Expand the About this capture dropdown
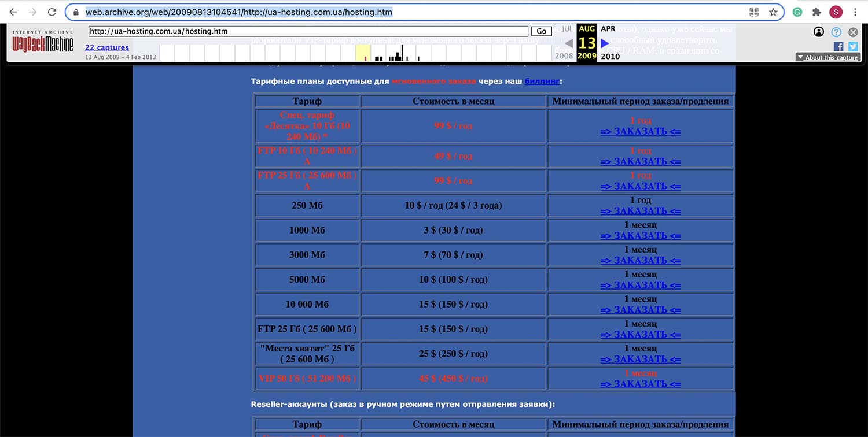This screenshot has height=437, width=868. [828, 57]
